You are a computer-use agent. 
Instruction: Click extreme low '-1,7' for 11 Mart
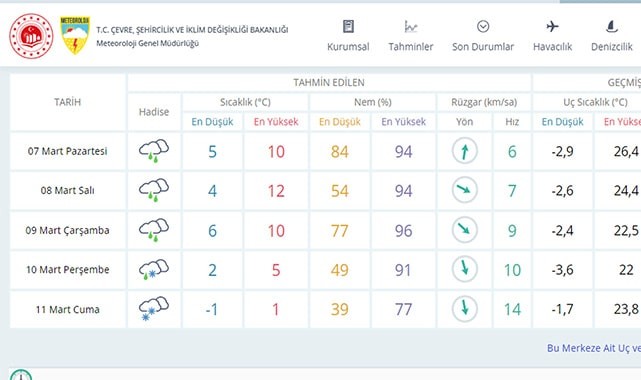tap(563, 309)
